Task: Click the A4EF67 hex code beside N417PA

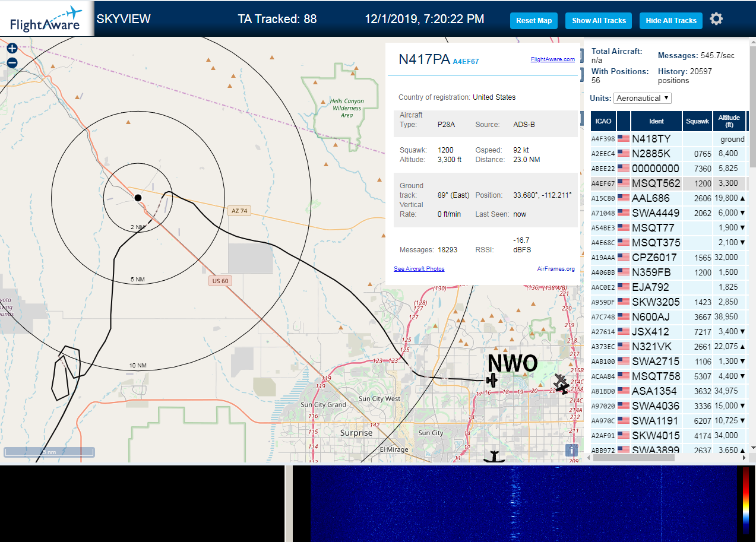Action: pos(466,62)
